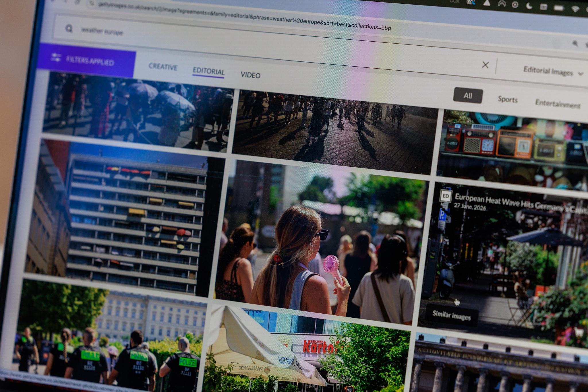Click the ED badge on the heat wave image
This screenshot has width=588, height=392.
(x=446, y=196)
